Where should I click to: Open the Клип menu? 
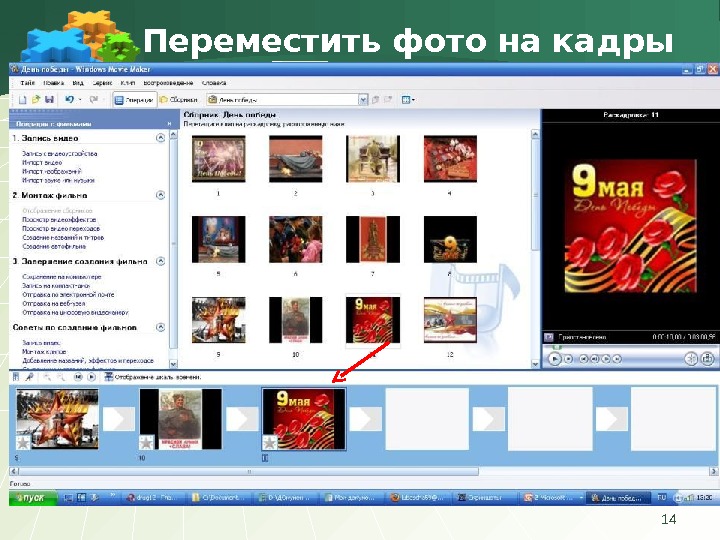coord(128,83)
